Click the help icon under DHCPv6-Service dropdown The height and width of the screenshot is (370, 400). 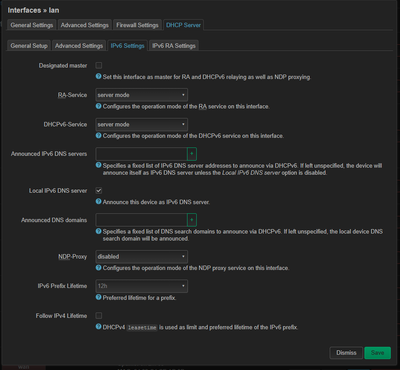(x=98, y=135)
